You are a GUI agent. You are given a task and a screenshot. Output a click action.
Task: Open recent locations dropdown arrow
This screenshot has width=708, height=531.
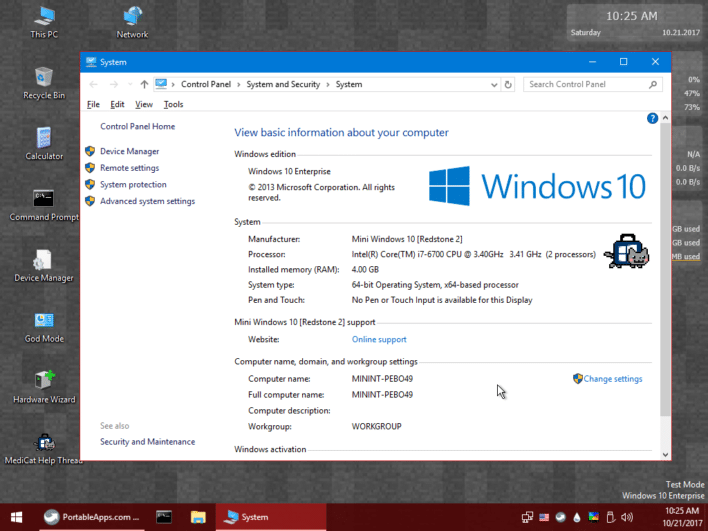point(130,84)
